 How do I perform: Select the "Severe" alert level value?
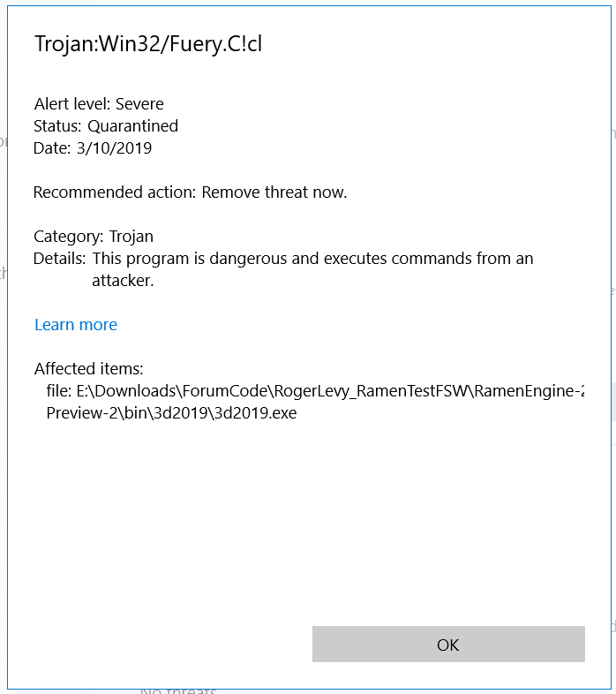139,104
